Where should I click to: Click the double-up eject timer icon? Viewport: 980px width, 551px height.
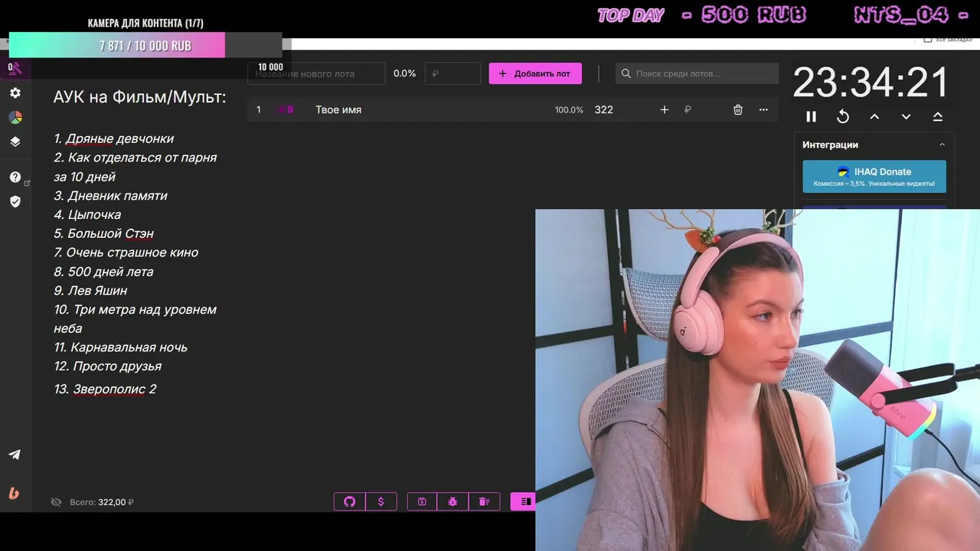937,116
